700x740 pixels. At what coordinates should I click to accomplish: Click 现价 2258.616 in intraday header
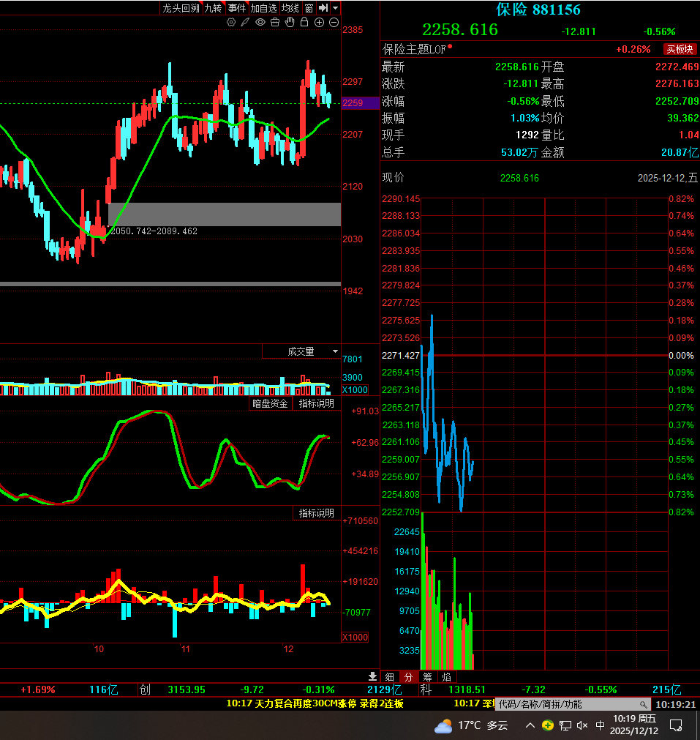519,178
